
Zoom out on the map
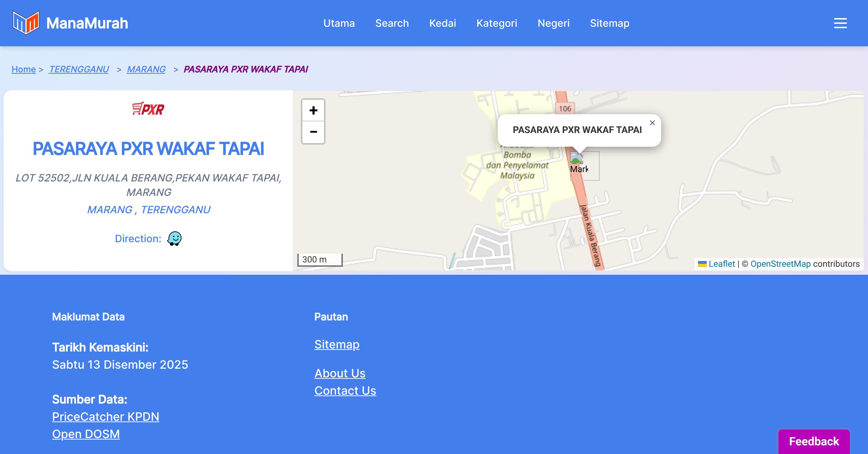tap(313, 132)
